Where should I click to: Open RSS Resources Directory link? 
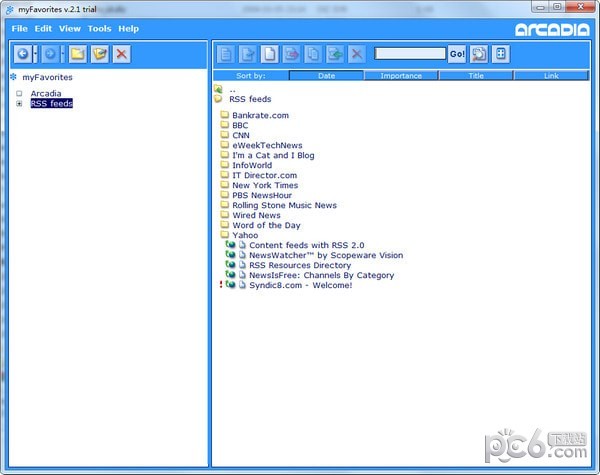click(x=300, y=265)
